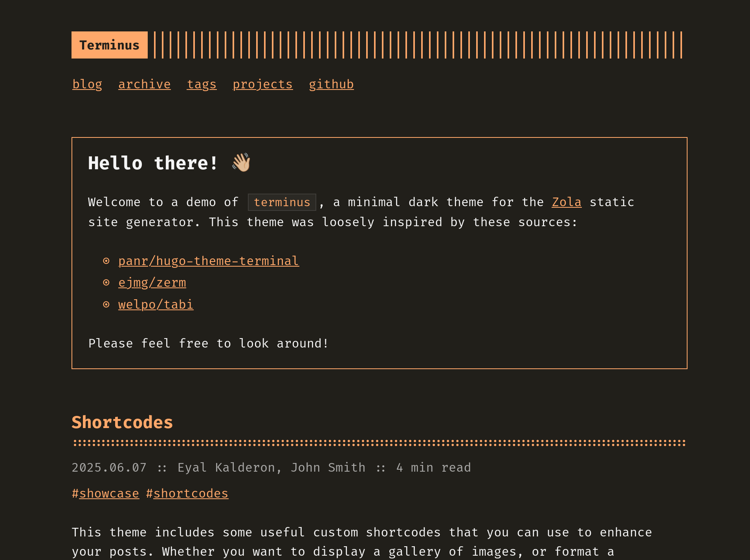Select author John Smith

pos(328,467)
